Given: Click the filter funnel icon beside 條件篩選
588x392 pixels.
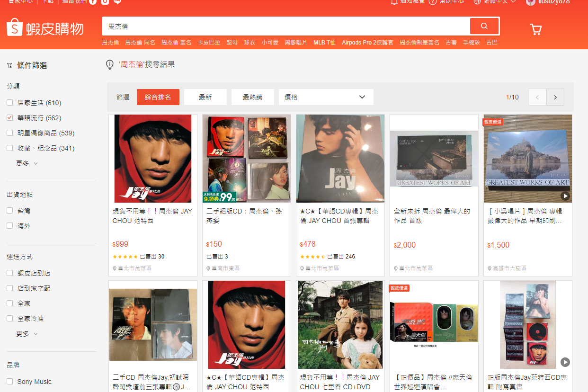Looking at the screenshot, I should [x=9, y=66].
